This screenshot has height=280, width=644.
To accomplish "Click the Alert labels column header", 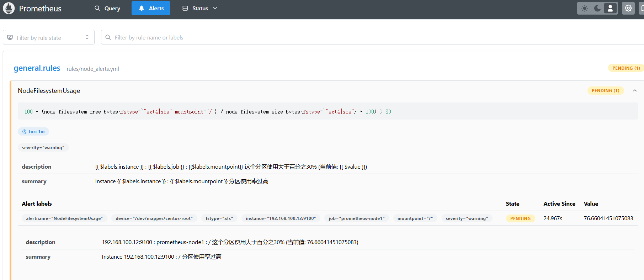I will click(x=37, y=204).
